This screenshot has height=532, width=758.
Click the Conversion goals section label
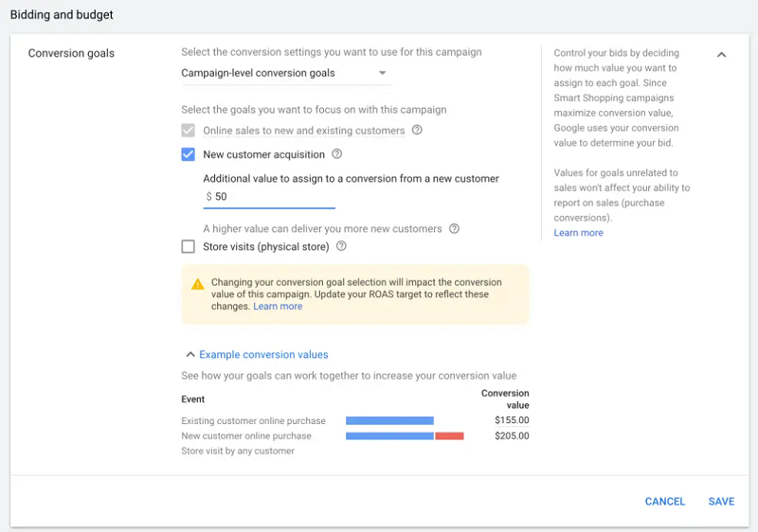(71, 53)
